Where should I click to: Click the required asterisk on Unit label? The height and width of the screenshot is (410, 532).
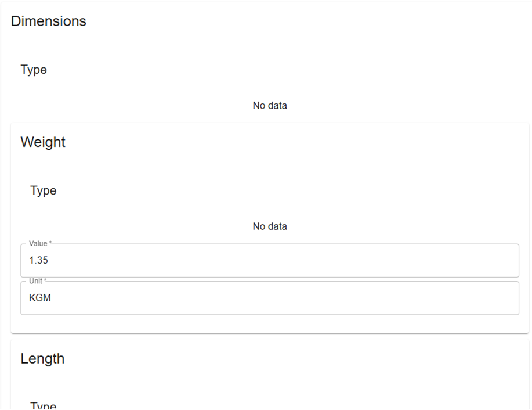(x=45, y=281)
